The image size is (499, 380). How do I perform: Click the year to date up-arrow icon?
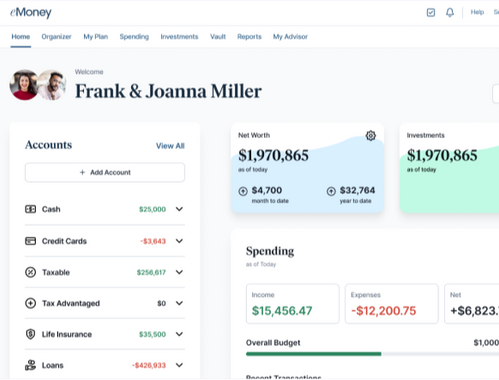pos(331,191)
